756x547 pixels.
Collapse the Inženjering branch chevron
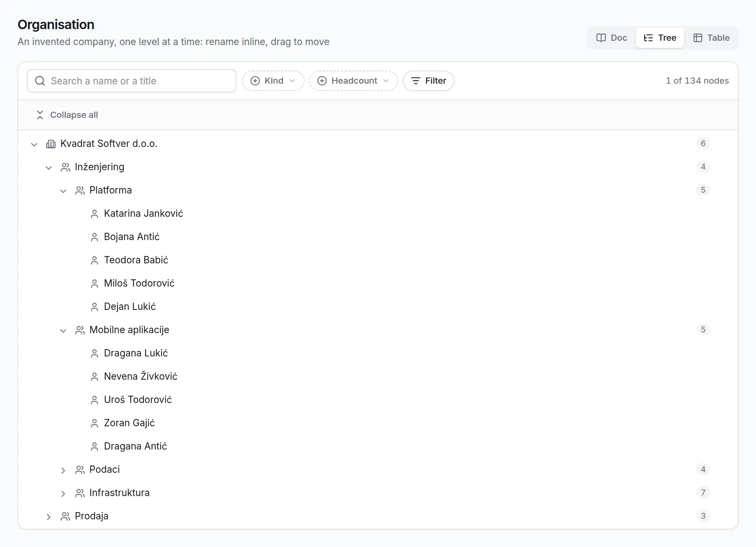(49, 168)
